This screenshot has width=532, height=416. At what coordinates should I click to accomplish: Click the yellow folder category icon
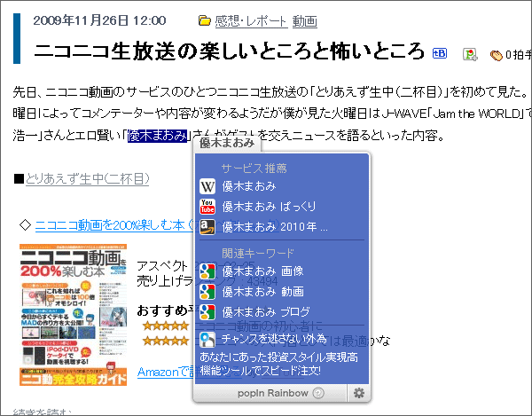[205, 21]
